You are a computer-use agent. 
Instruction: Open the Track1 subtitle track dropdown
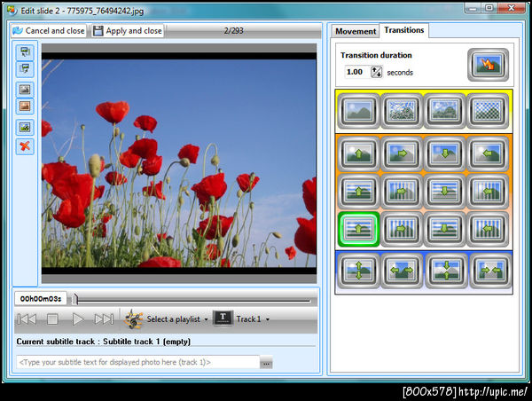(253, 319)
